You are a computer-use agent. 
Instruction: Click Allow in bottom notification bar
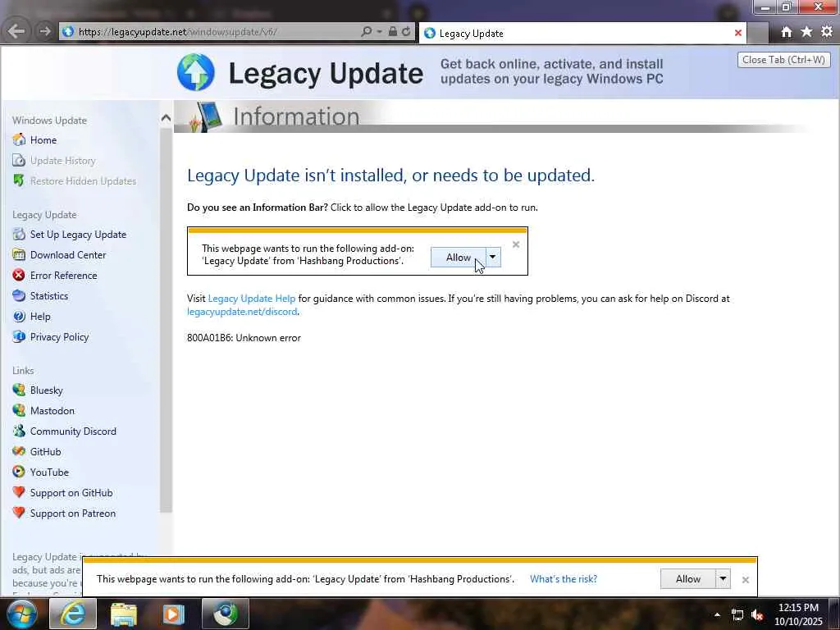coord(688,578)
